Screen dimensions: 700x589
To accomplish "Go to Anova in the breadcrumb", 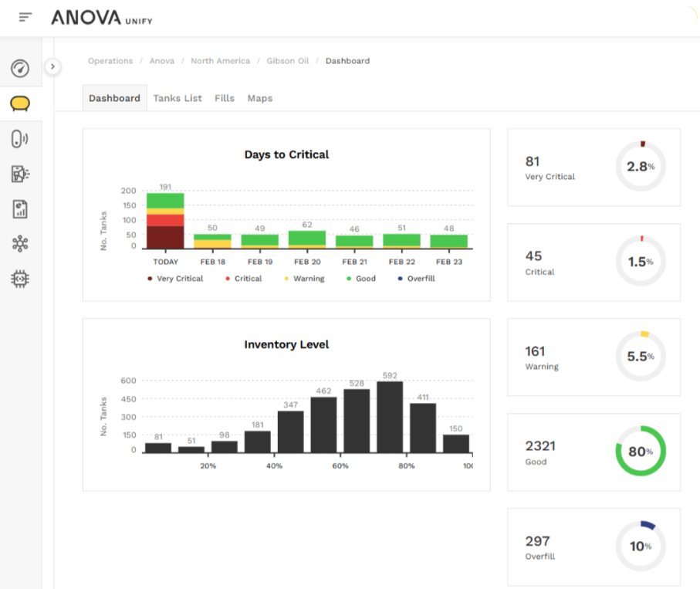I will pos(162,61).
